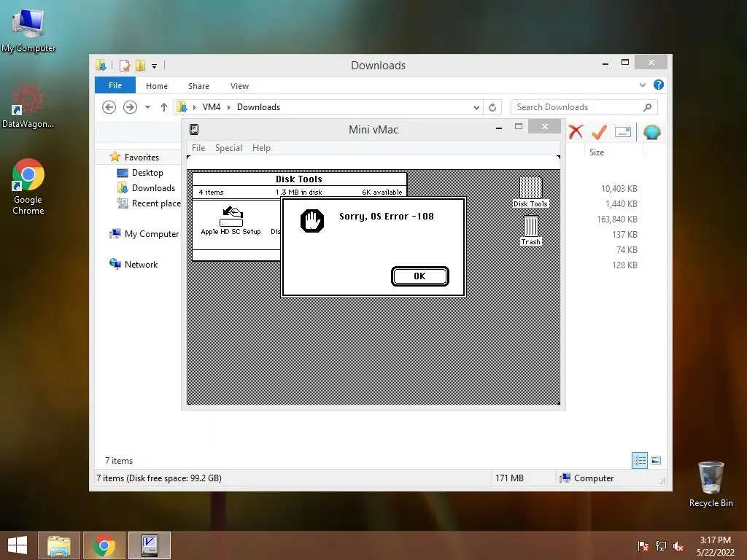
Task: Select the Recycle Bin desktop icon
Action: tap(711, 484)
